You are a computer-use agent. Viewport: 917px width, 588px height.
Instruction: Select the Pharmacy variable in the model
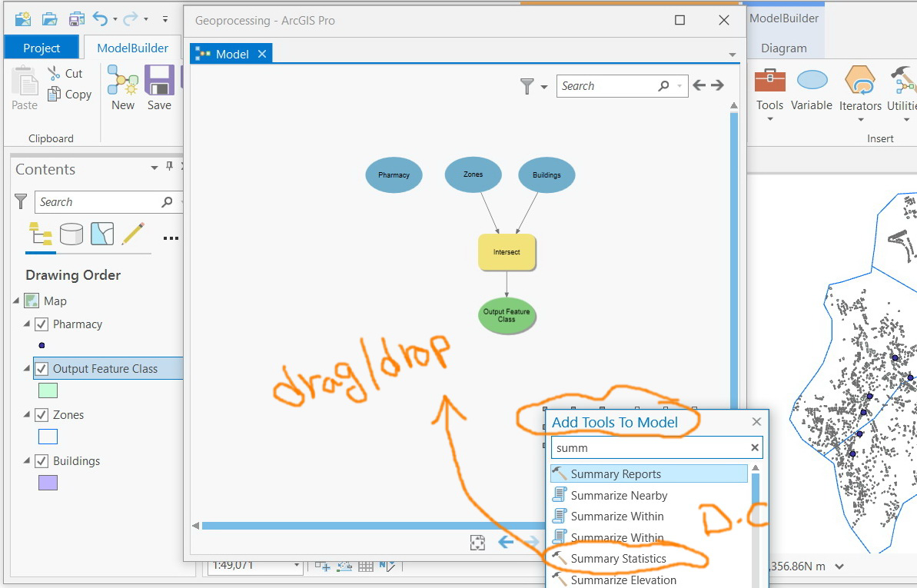[x=394, y=175]
